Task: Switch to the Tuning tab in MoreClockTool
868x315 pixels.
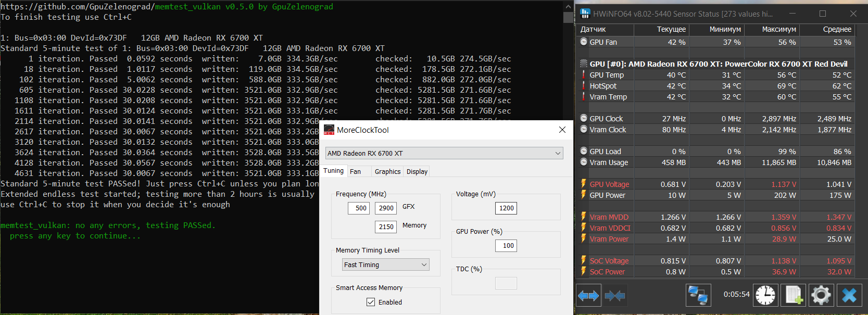Action: (x=333, y=171)
